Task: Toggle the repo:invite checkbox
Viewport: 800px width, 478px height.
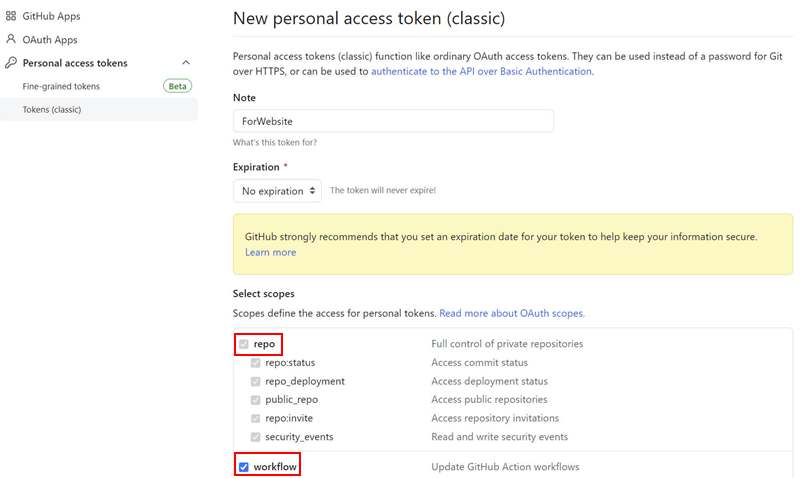Action: tap(256, 418)
